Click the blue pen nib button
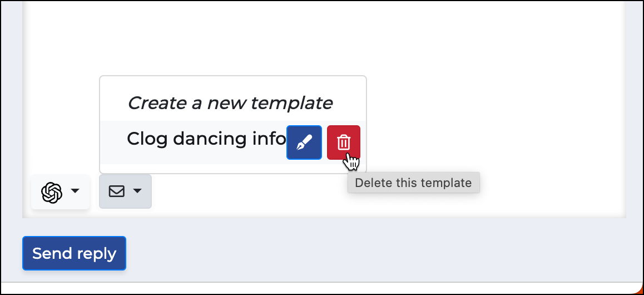The height and width of the screenshot is (295, 644). pyautogui.click(x=304, y=142)
